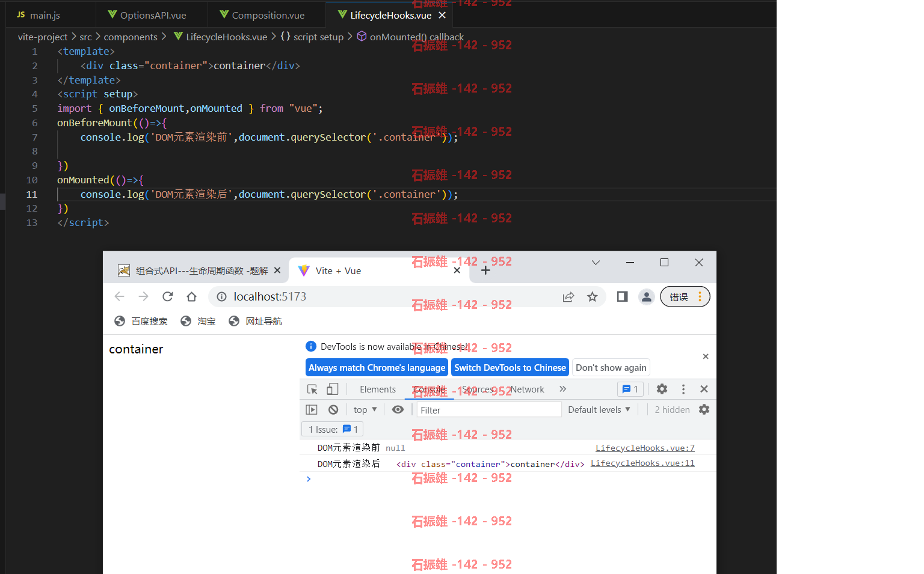Open 网址导航 bookmark
The image size is (924, 574).
[x=255, y=321]
